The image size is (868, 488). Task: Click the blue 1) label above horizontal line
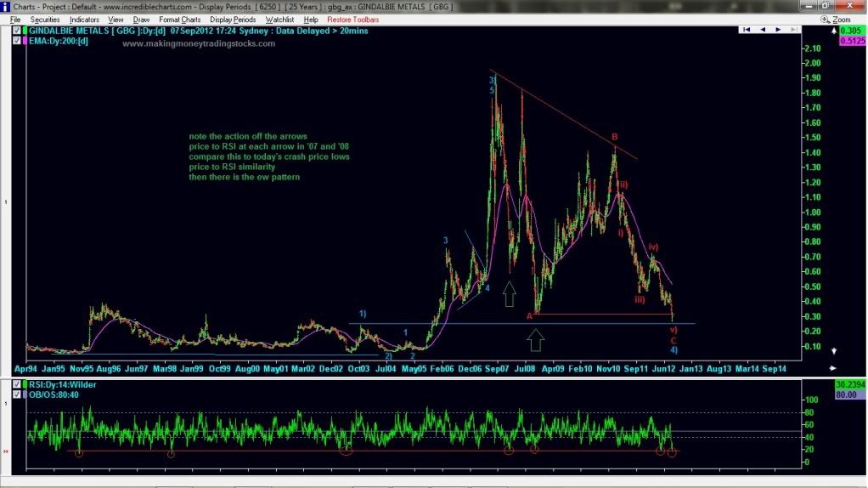click(x=363, y=314)
